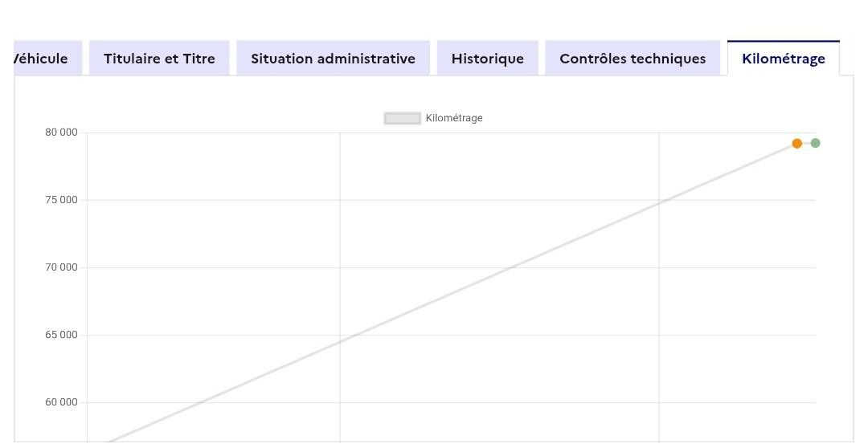Go to the Historique tab
Image resolution: width=868 pixels, height=444 pixels.
[487, 59]
